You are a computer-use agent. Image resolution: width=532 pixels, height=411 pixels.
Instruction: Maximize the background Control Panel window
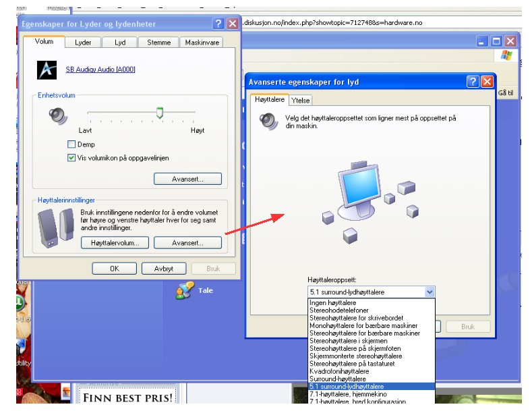point(496,41)
